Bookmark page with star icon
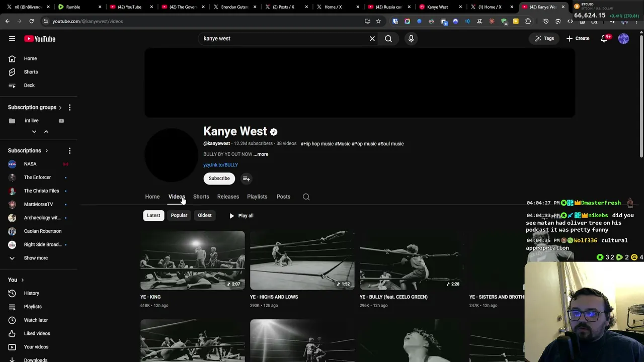644x362 pixels. pyautogui.click(x=378, y=21)
